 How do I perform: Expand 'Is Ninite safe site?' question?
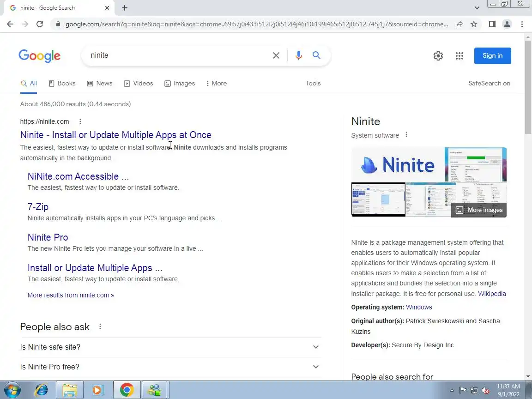point(171,347)
